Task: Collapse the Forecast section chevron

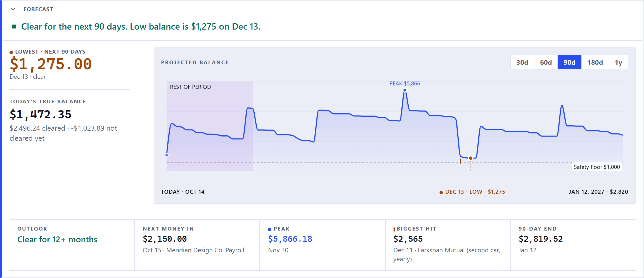Action: coord(13,9)
